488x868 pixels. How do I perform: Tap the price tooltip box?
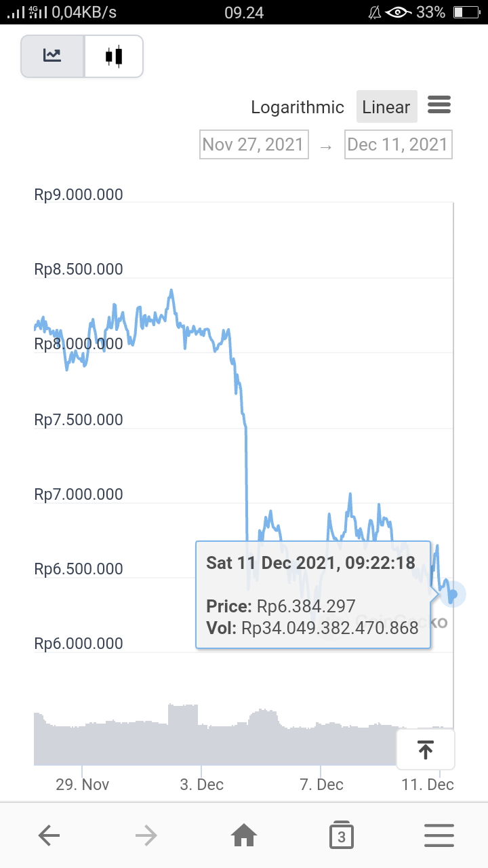coord(313,595)
